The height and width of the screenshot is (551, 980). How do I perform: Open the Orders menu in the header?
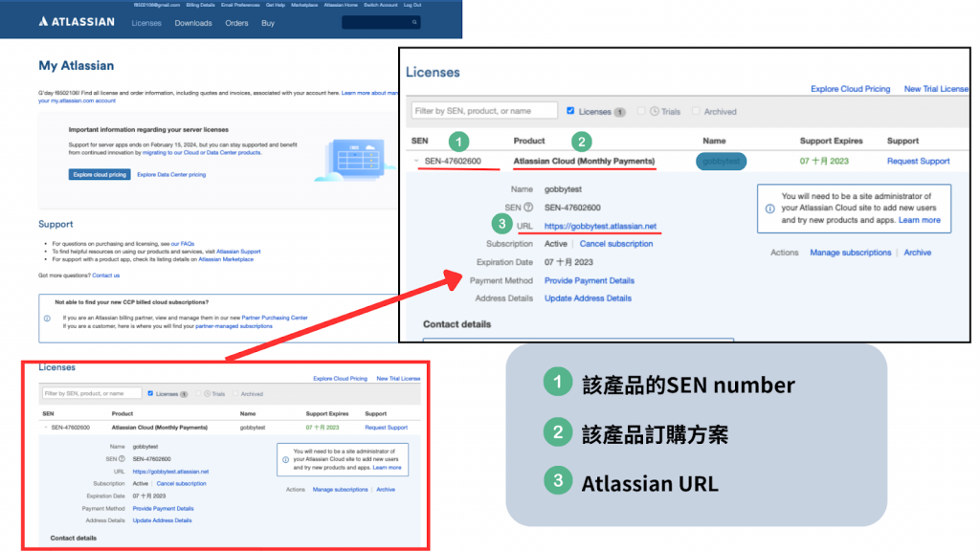click(x=236, y=23)
